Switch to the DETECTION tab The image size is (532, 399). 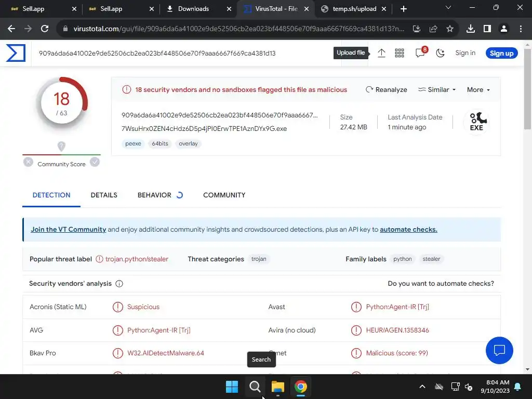51,195
